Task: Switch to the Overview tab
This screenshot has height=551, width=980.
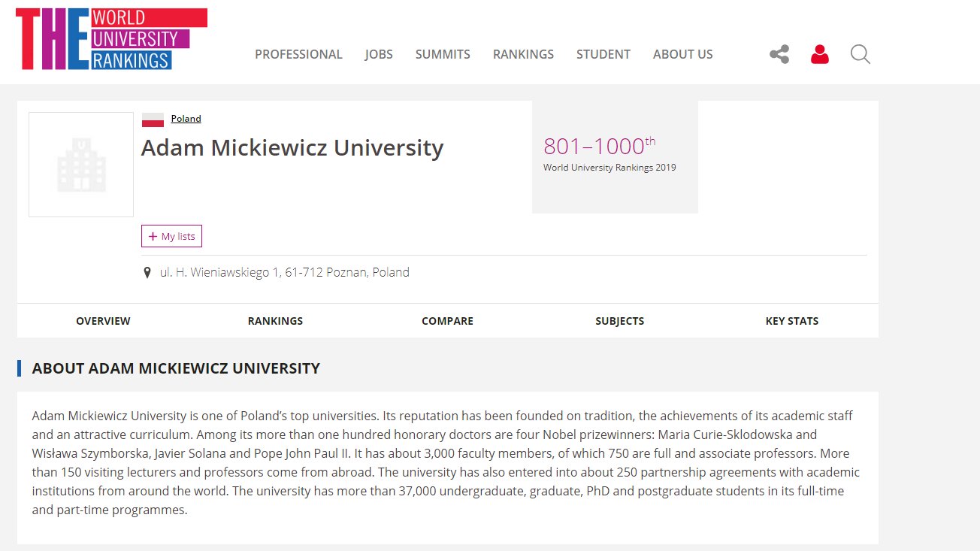Action: [103, 321]
